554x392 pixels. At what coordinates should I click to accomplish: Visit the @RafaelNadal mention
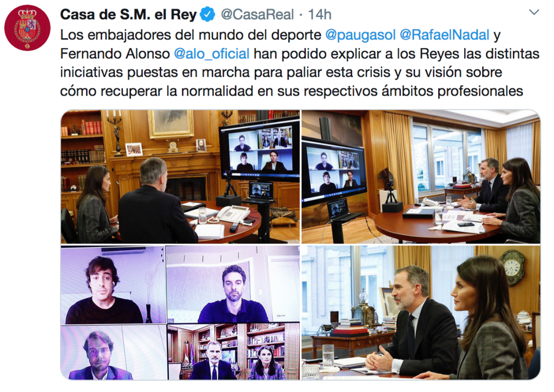(x=444, y=35)
